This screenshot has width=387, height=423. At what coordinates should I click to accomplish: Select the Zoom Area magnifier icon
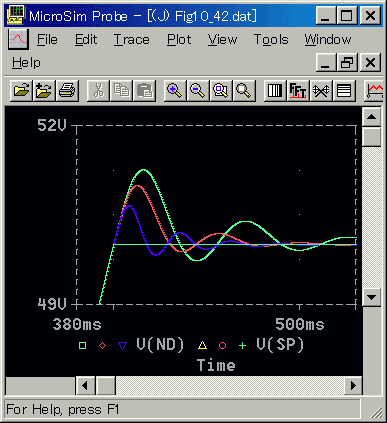221,90
